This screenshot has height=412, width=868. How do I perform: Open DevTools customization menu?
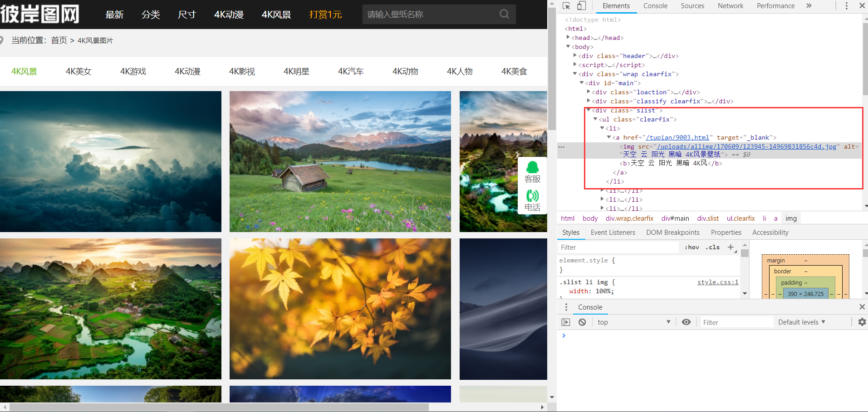click(846, 5)
